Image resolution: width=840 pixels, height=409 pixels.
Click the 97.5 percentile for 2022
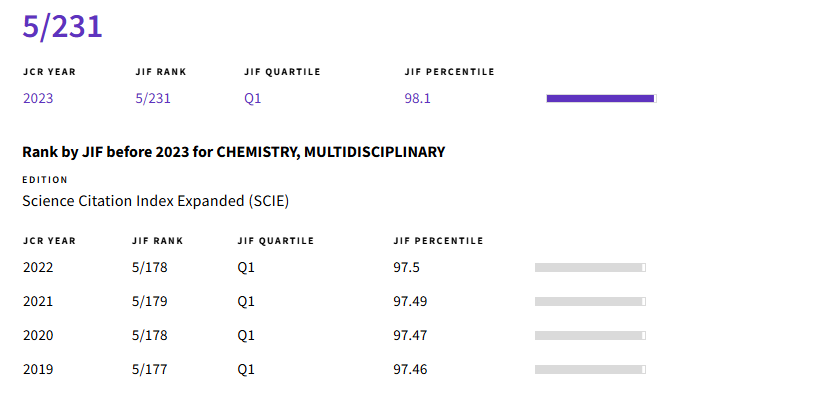point(407,267)
